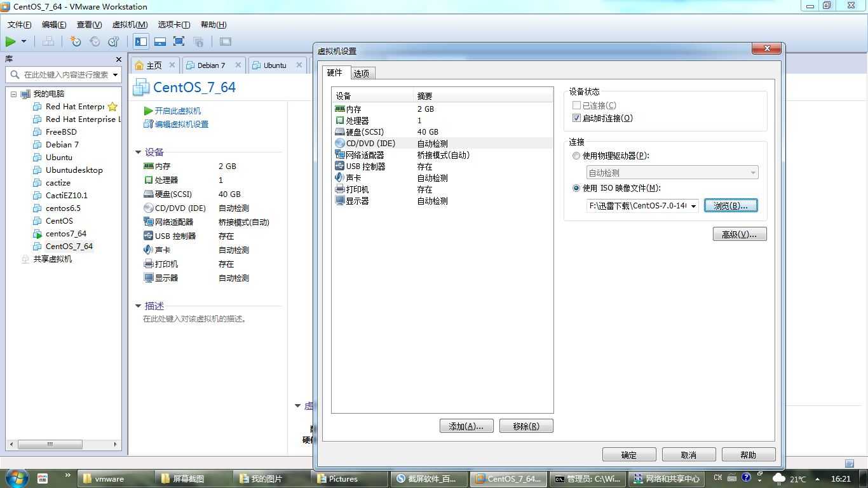
Task: Open 虚拟机 menu
Action: click(130, 25)
